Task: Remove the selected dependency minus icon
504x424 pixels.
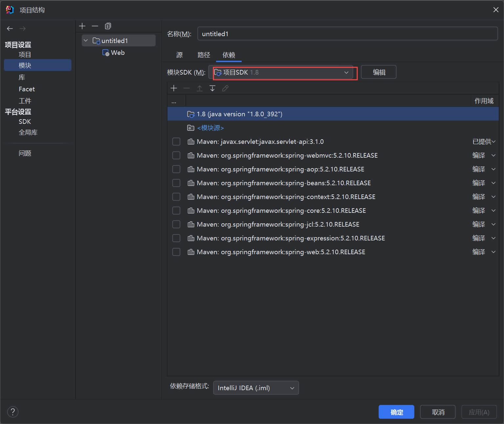Action: coord(186,88)
